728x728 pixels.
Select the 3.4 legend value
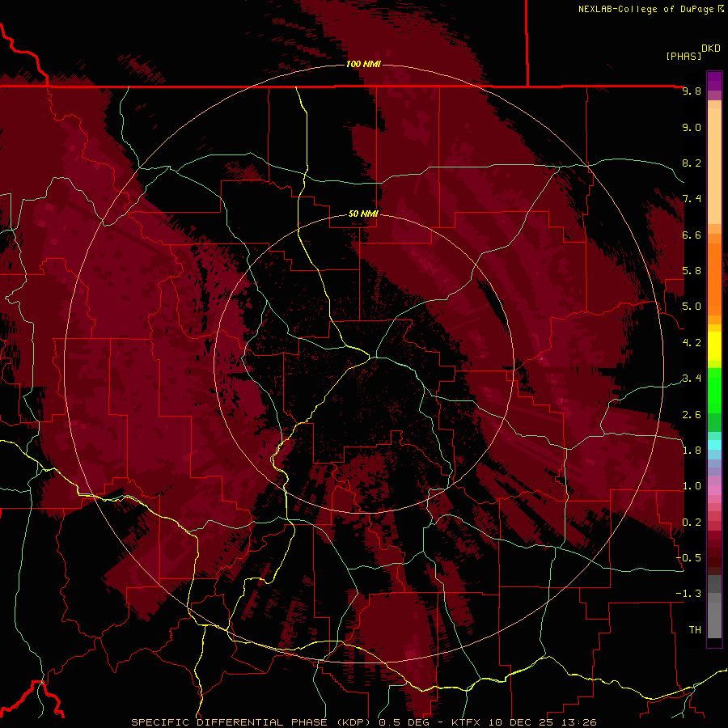pos(692,379)
